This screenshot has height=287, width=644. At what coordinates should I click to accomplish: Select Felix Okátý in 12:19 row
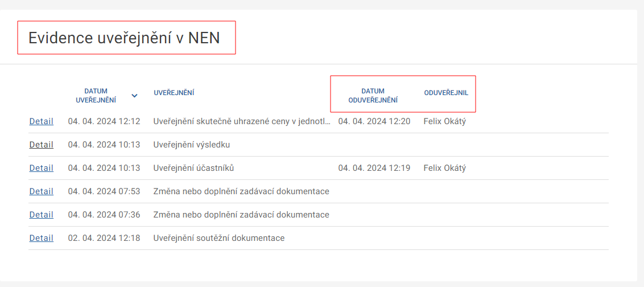445,168
